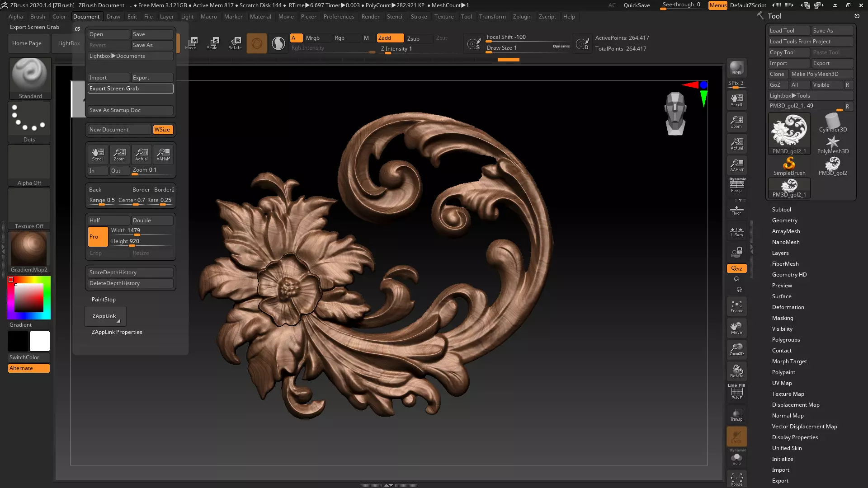Pick a color in the color picker square
The width and height of the screenshot is (868, 488).
pyautogui.click(x=29, y=298)
